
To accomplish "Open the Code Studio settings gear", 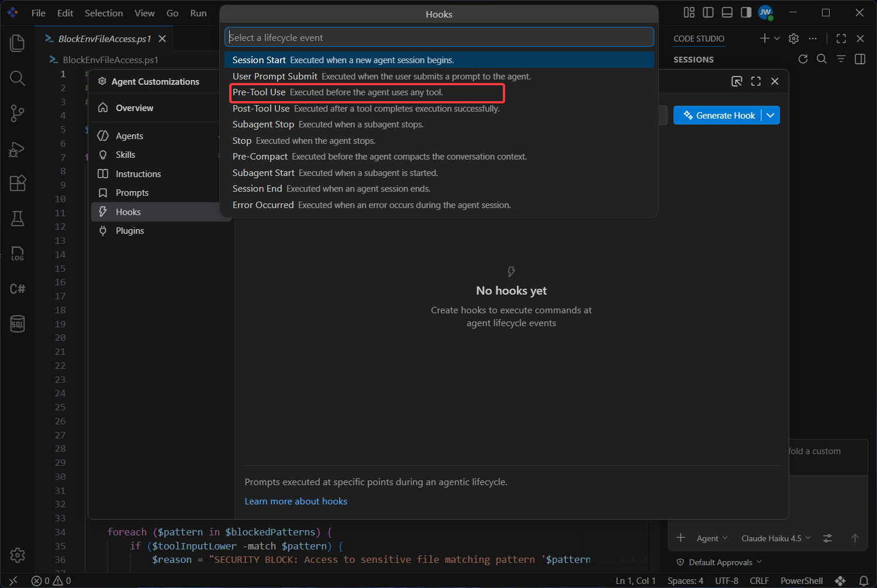I will tap(793, 39).
